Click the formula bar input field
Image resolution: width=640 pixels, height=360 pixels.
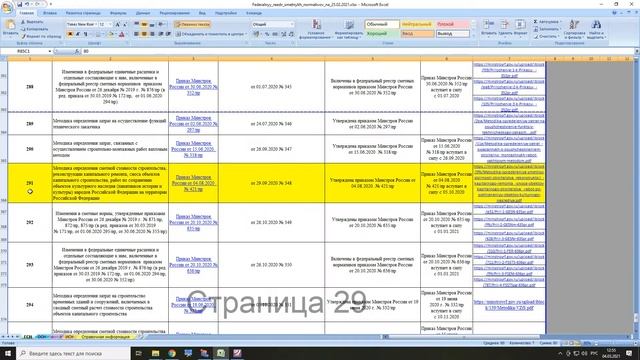tap(357, 51)
